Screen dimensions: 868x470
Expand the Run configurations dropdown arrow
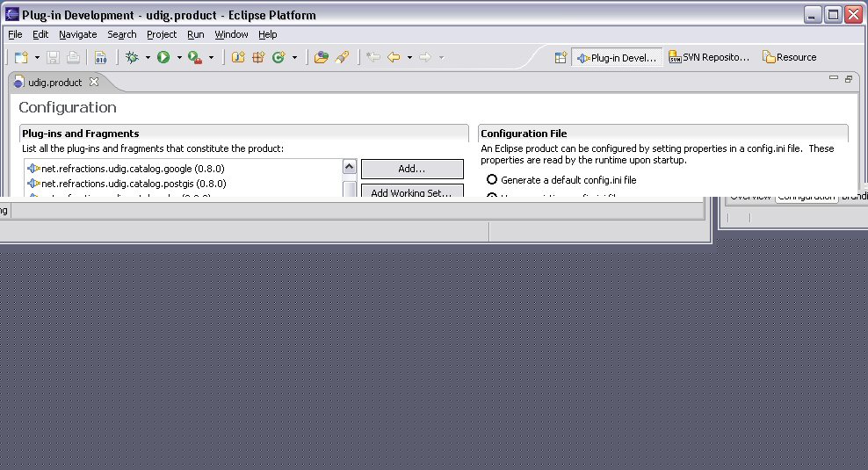point(179,57)
